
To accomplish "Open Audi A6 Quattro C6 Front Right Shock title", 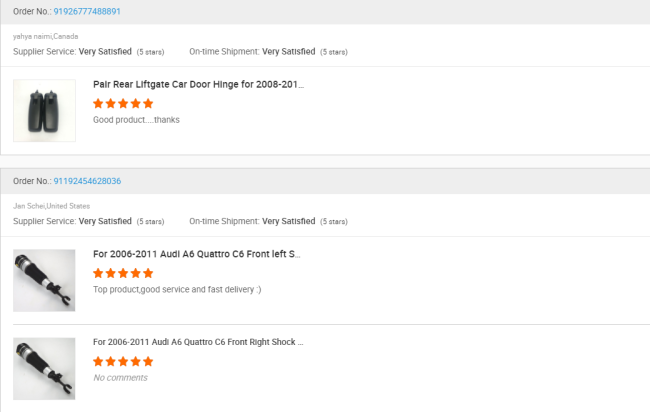I will [x=198, y=342].
